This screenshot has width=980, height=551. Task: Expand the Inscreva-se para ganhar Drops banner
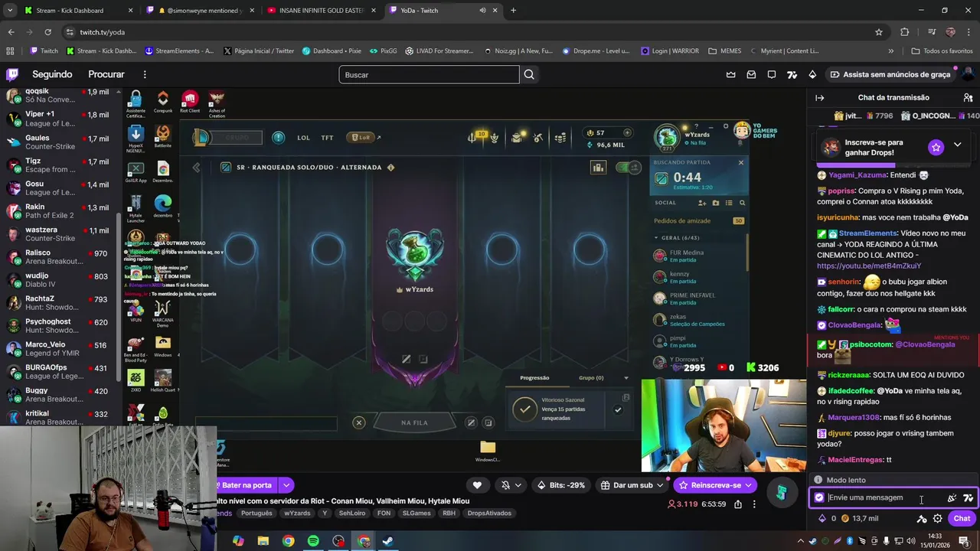pos(957,145)
